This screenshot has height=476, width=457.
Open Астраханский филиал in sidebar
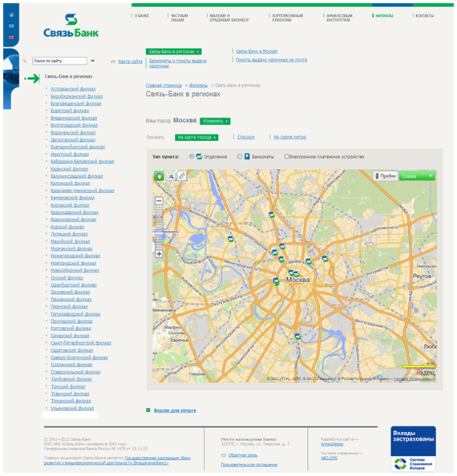pyautogui.click(x=73, y=89)
